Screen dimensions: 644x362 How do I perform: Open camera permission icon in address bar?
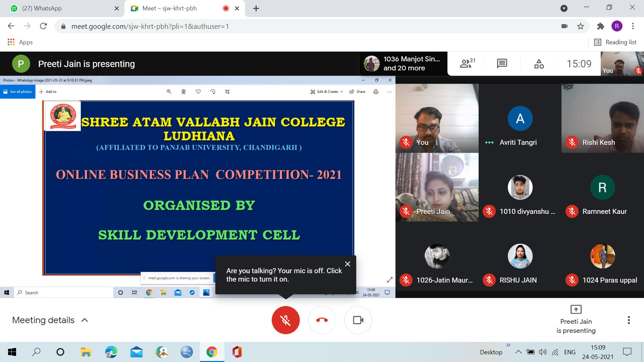565,26
